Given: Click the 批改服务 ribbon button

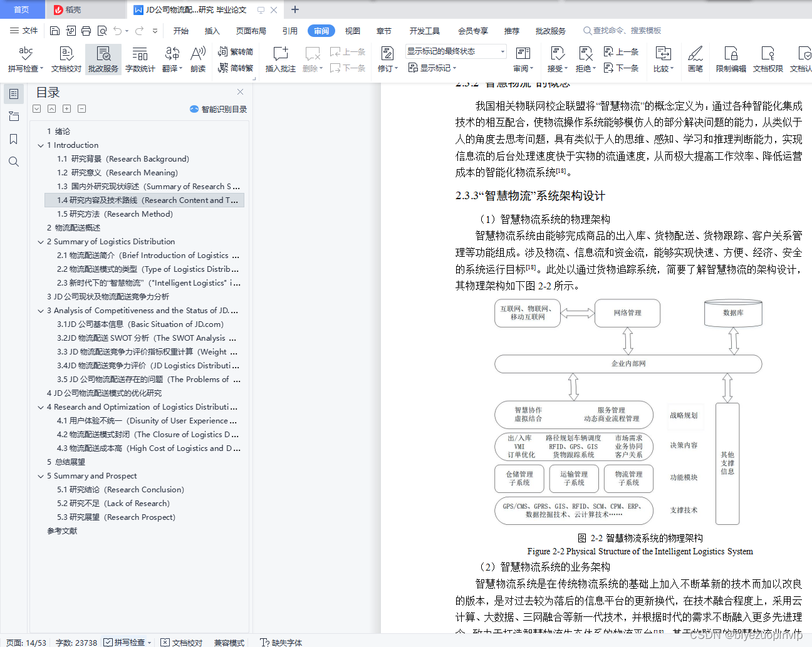Looking at the screenshot, I should [103, 60].
